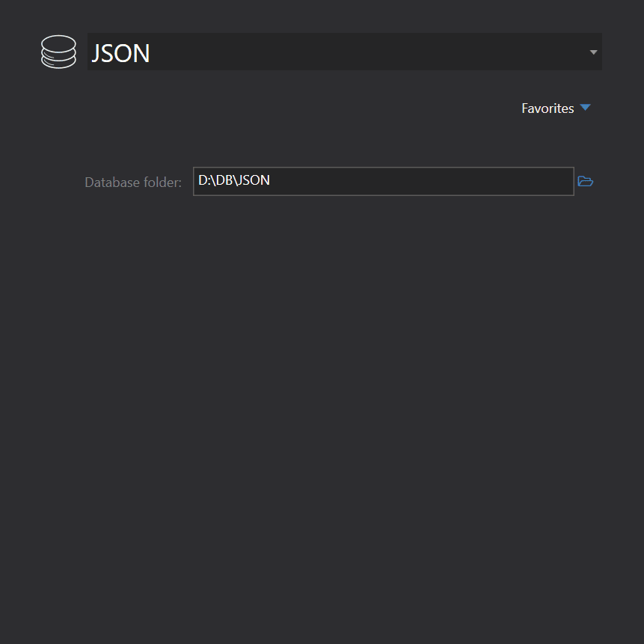This screenshot has height=644, width=644.
Task: Select the D:\DB\JSON path text
Action: pyautogui.click(x=234, y=180)
